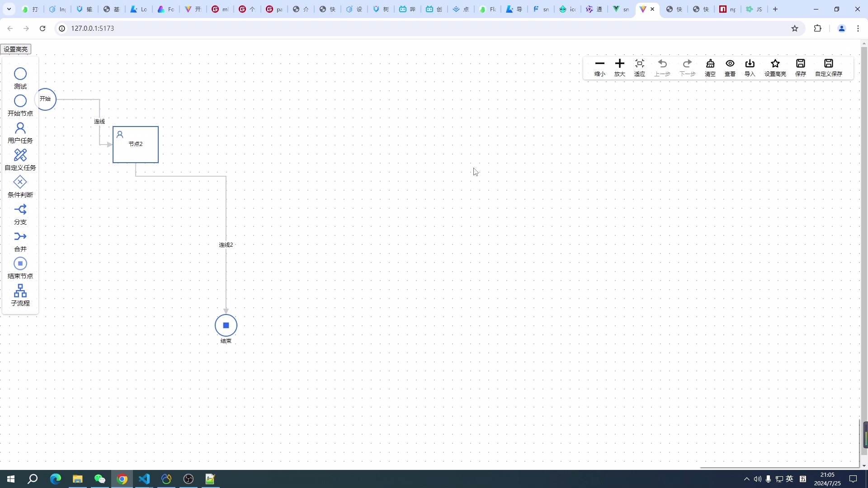Select the 合并 merge node icon
The width and height of the screenshot is (868, 488).
click(20, 237)
